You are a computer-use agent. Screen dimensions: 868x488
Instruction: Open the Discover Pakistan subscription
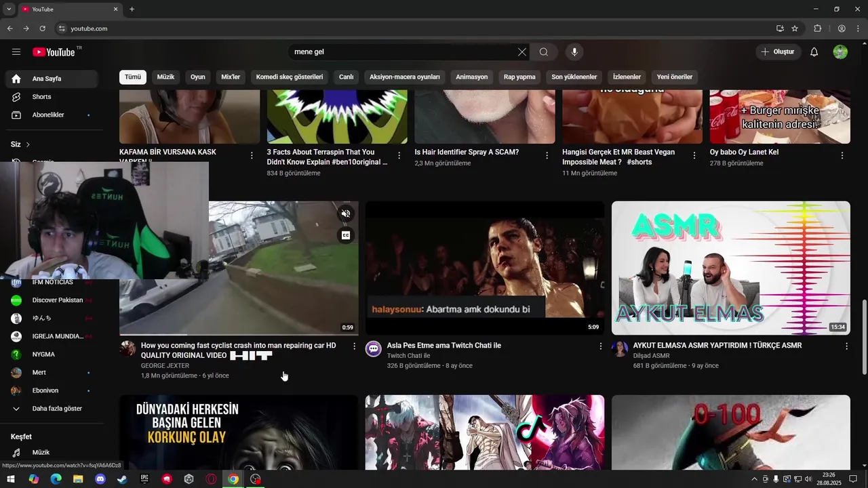(x=52, y=300)
